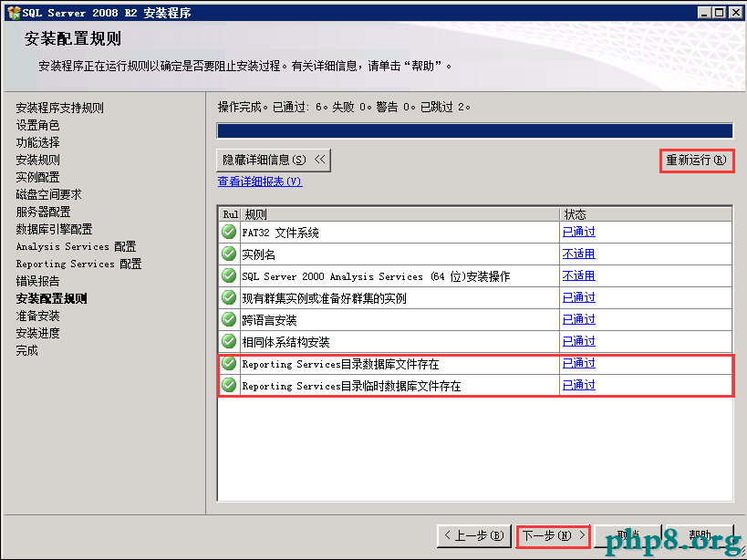747x560 pixels.
Task: Select 数据库引擎配置 in the step list
Action: pos(54,229)
